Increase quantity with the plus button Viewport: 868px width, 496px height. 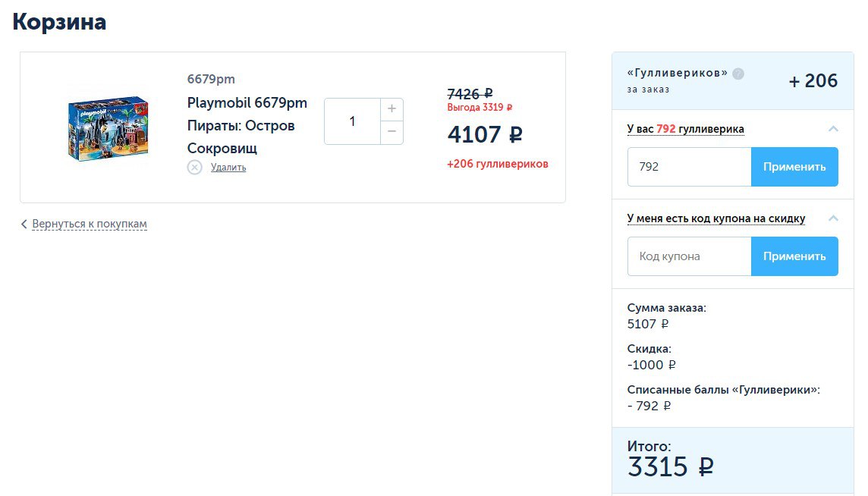392,109
